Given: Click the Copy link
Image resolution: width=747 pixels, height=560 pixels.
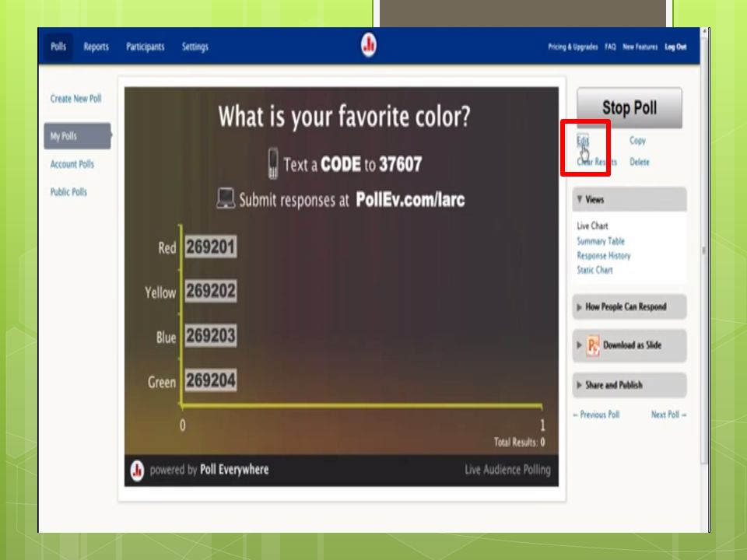Looking at the screenshot, I should pos(637,141).
